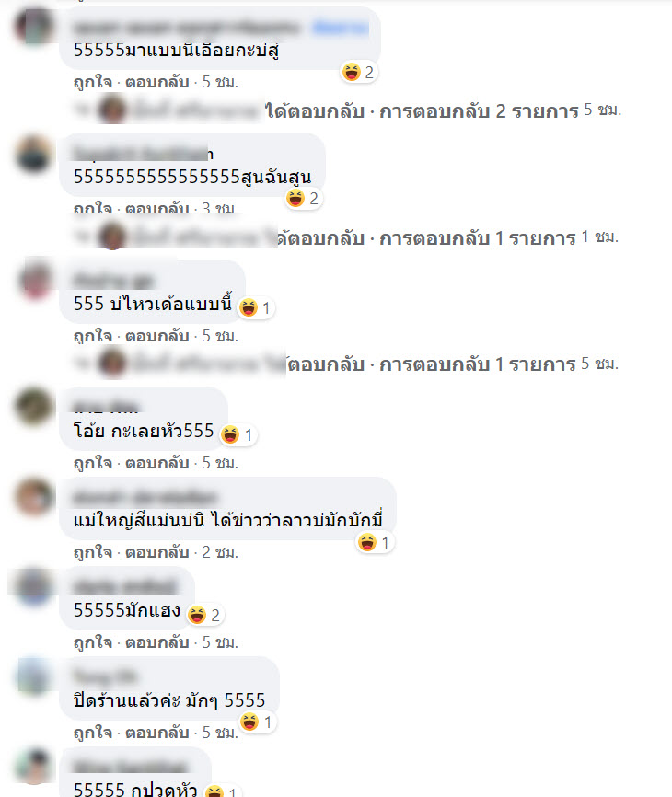Expand the 2 replies thread (การตอบกลับ 2 รายการ)

click(479, 110)
